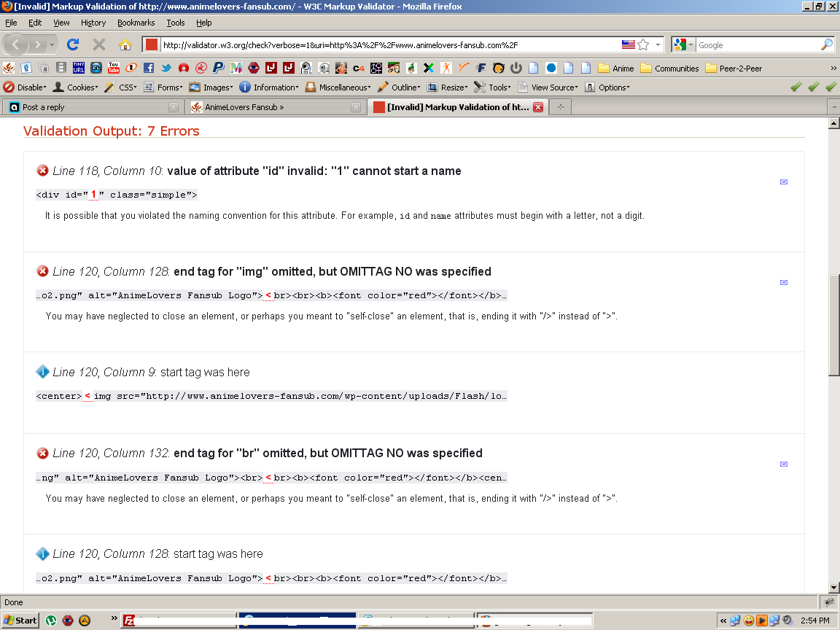
Task: Open the Peer-2-Peer bookmarks folder
Action: [x=734, y=69]
